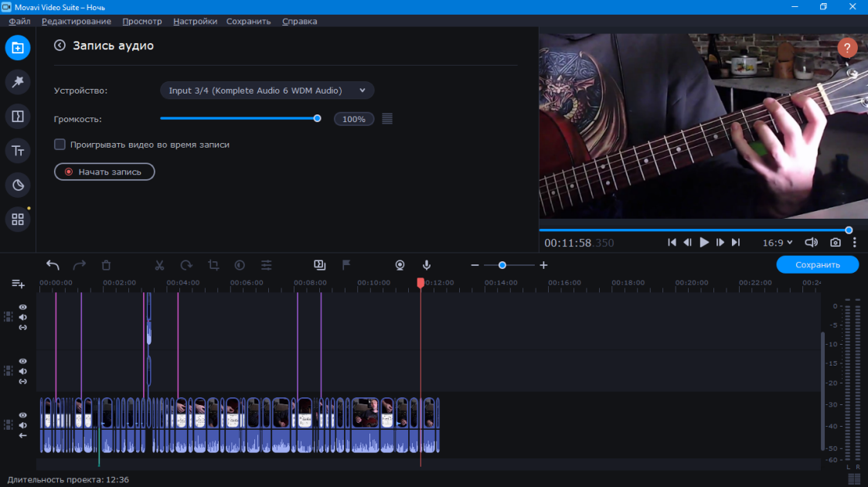Click the 00:06:00 mark on timeline ruler

click(247, 283)
